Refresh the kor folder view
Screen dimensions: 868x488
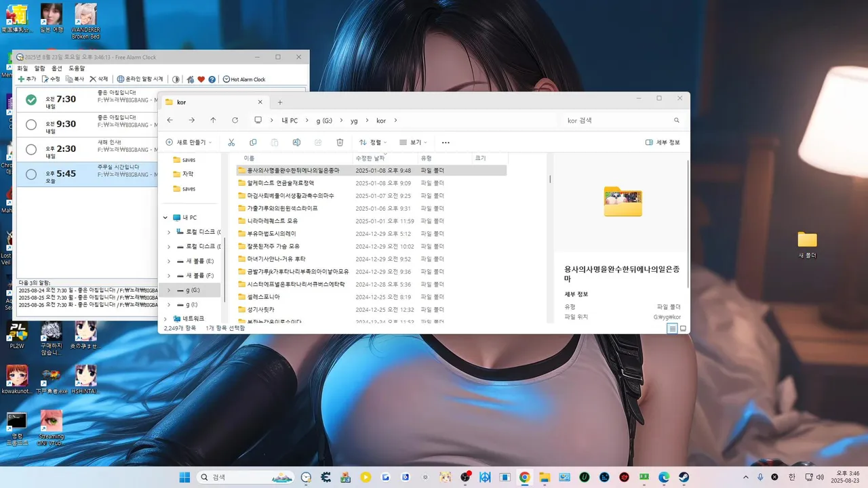[235, 120]
